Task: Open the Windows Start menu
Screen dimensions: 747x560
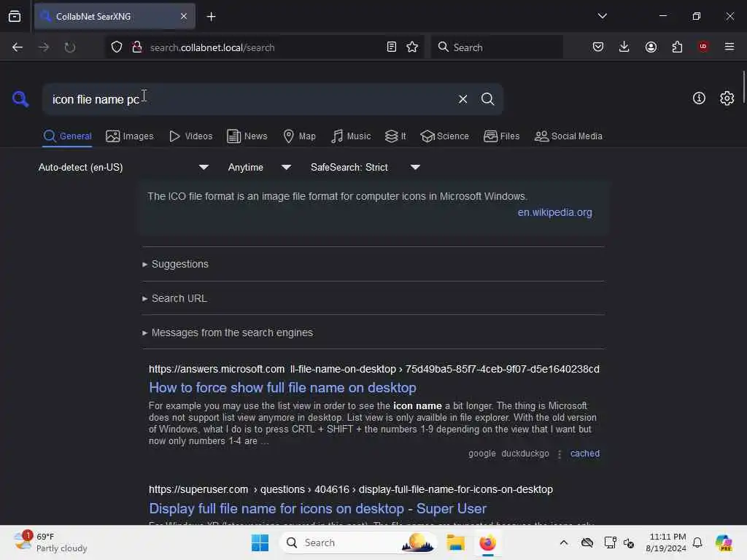Action: point(260,542)
